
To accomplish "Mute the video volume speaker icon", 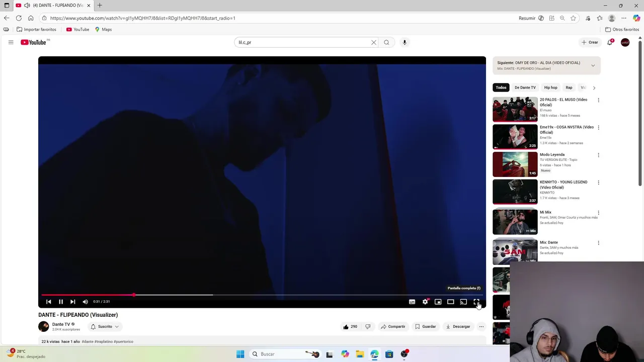I will click(x=85, y=302).
